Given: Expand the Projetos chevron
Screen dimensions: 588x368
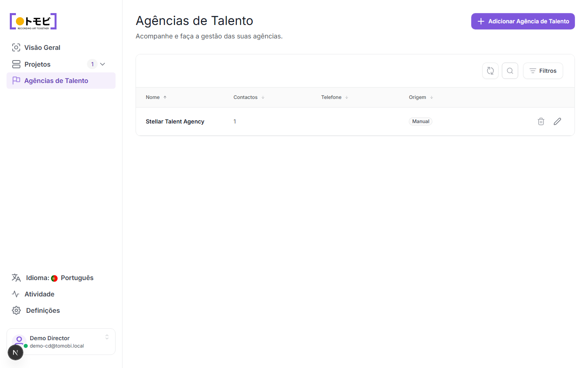Looking at the screenshot, I should click(x=102, y=64).
